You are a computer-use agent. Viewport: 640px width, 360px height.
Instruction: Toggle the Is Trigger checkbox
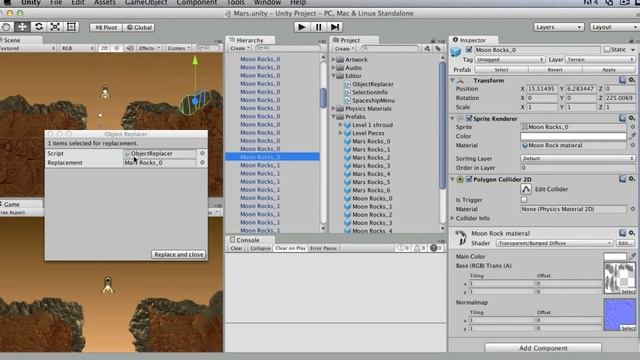tap(524, 200)
